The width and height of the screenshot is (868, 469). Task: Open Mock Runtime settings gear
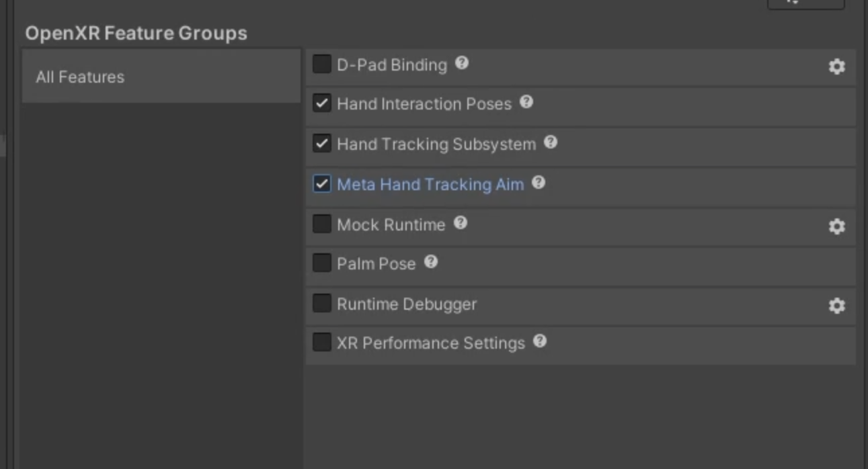(x=836, y=226)
